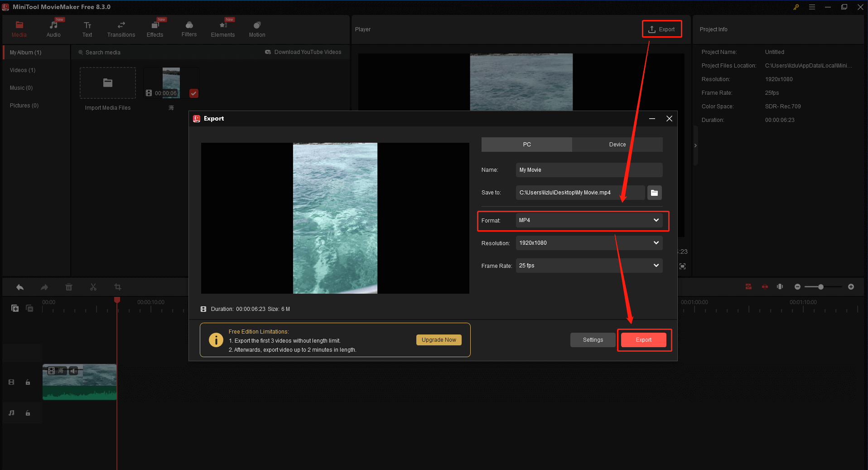
Task: Click the Player video preview
Action: click(521, 82)
